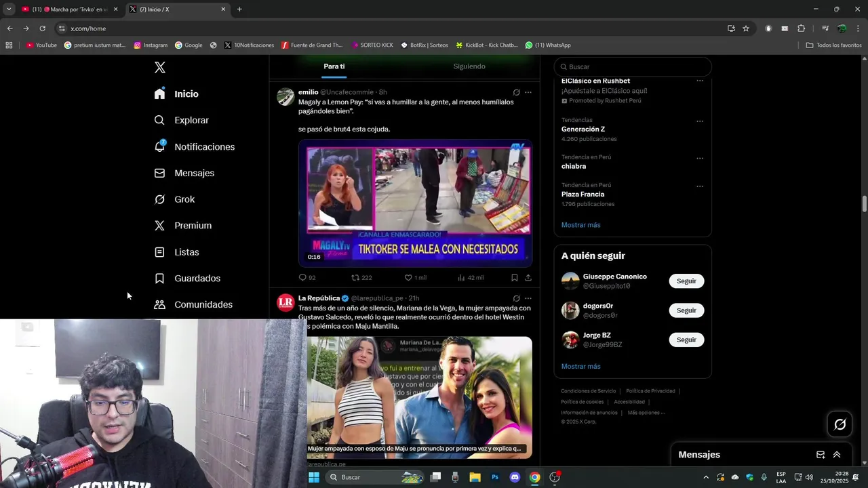868x488 pixels.
Task: View analytics showing 42 mil views
Action: (x=471, y=277)
